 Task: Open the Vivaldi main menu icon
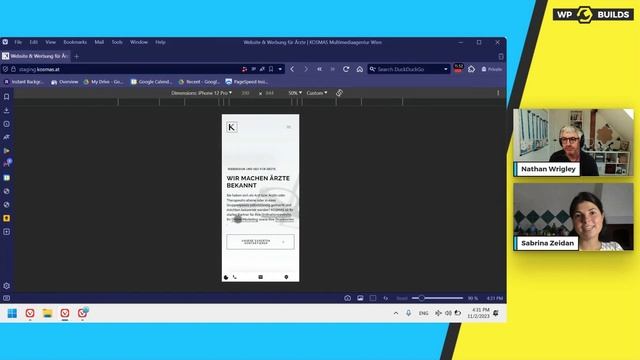5,42
